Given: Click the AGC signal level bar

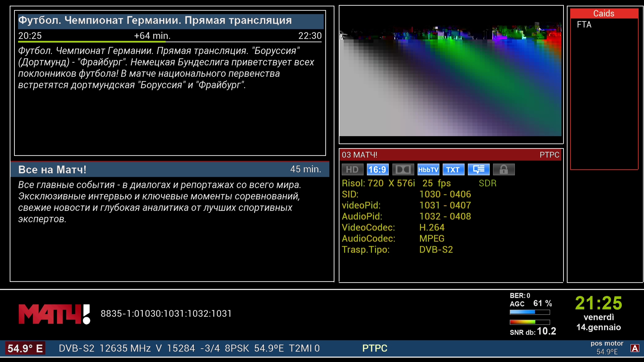Looking at the screenshot, I should [530, 312].
